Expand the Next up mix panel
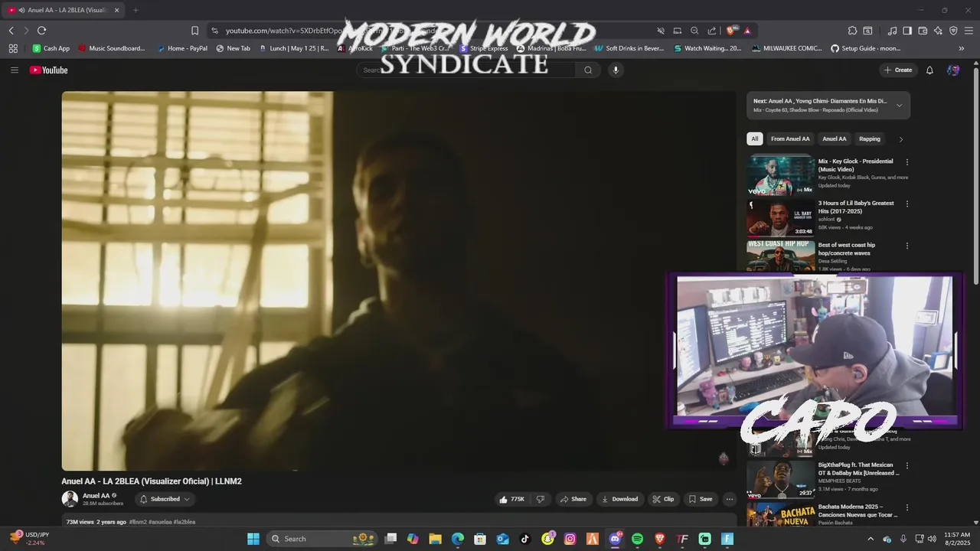This screenshot has width=980, height=551. 899,105
